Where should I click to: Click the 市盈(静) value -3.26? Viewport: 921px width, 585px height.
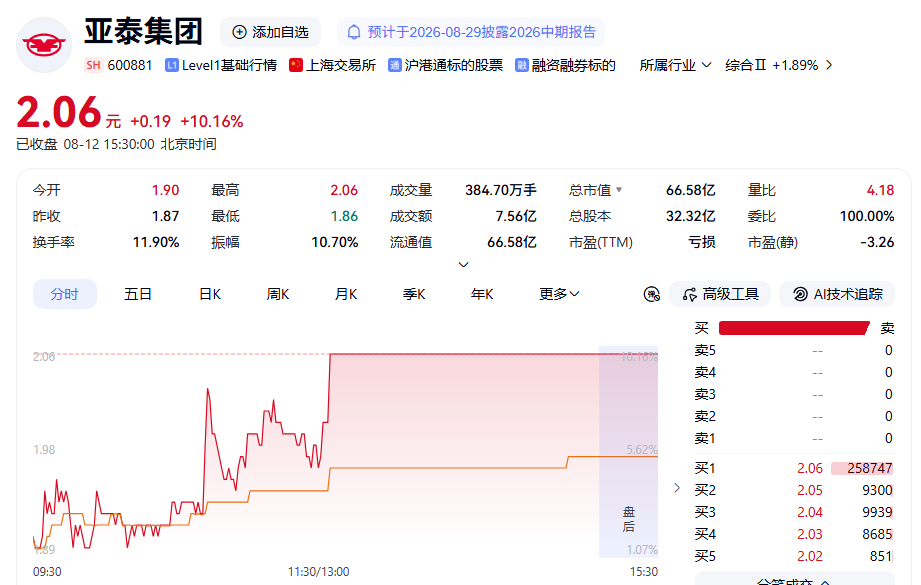[877, 242]
